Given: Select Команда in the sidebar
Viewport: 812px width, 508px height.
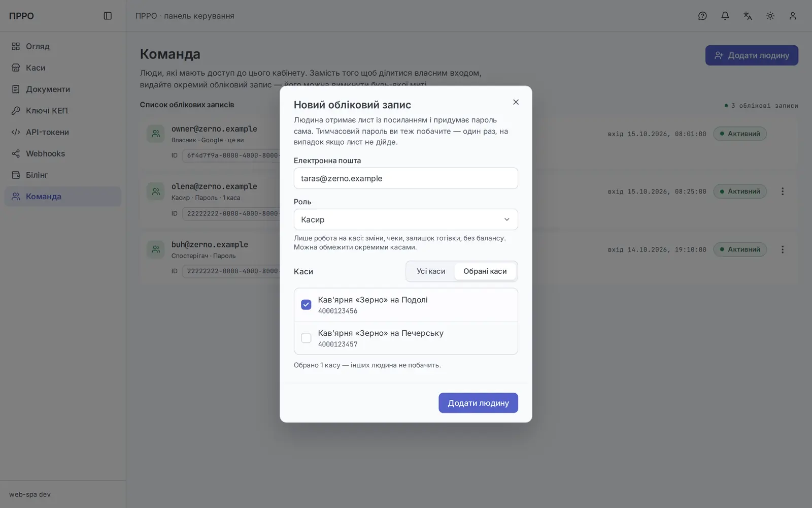Looking at the screenshot, I should tap(63, 197).
